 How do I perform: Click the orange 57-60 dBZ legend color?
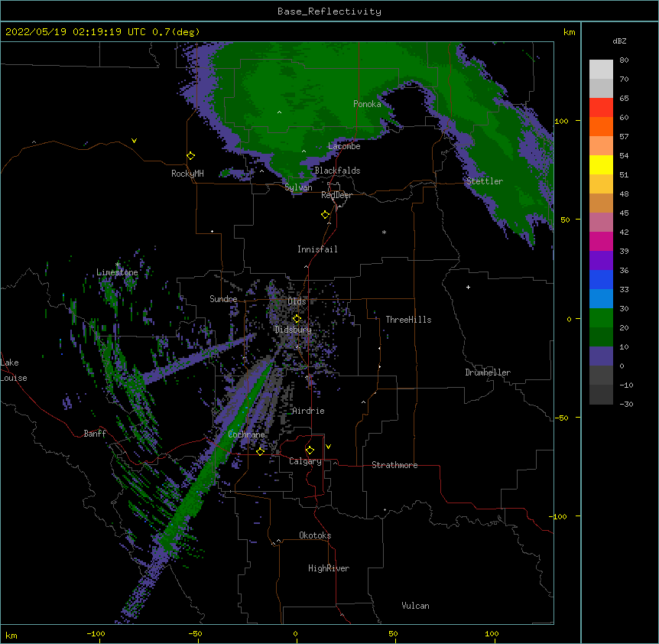click(601, 127)
